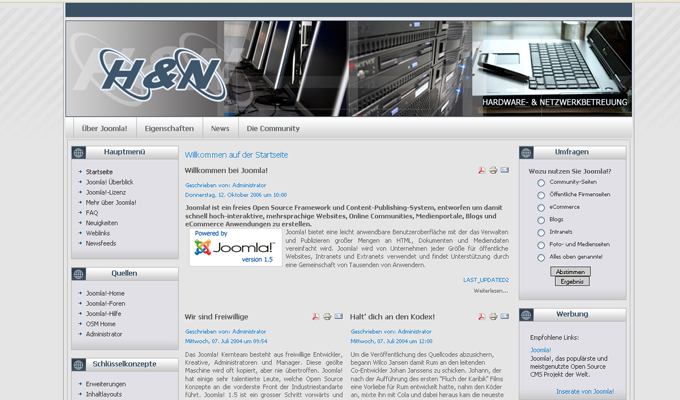Select the 'Community-Seiten' poll option
This screenshot has width=680, height=400.
click(541, 182)
